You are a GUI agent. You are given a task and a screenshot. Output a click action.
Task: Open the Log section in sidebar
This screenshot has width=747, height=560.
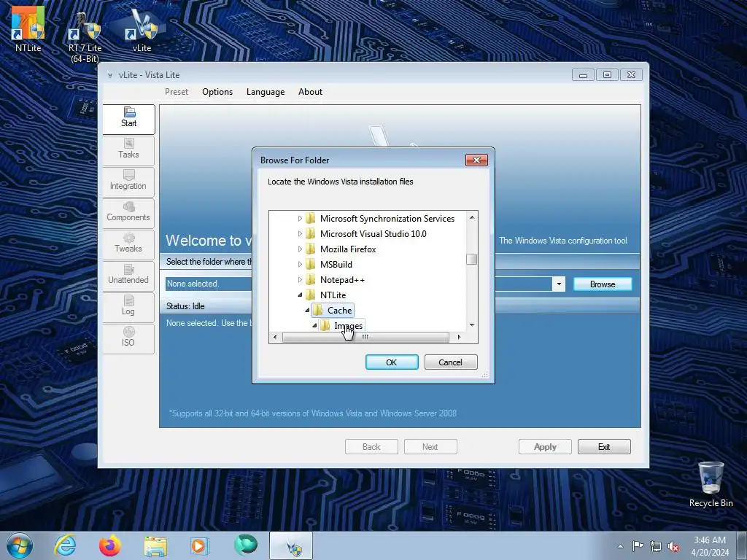128,307
